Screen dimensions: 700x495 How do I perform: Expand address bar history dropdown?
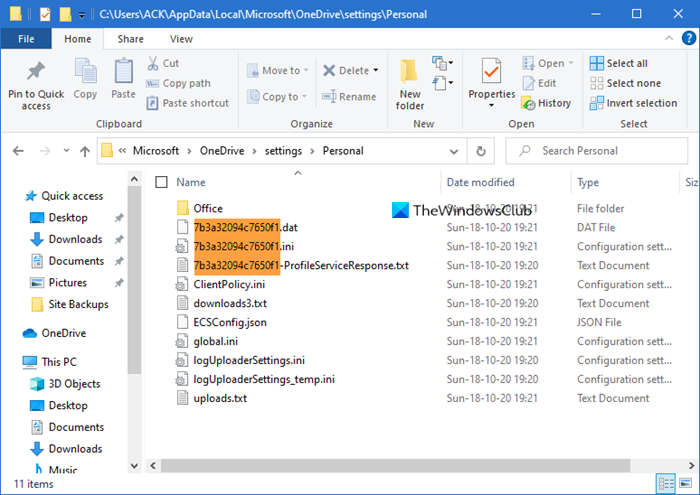(x=454, y=151)
